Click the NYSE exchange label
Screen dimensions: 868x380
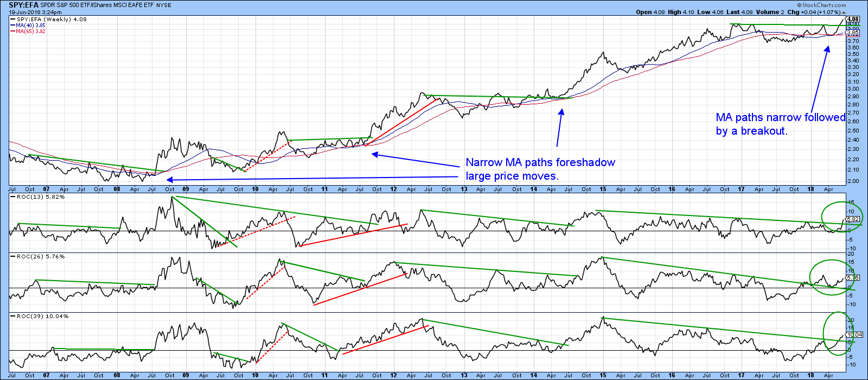click(x=164, y=5)
